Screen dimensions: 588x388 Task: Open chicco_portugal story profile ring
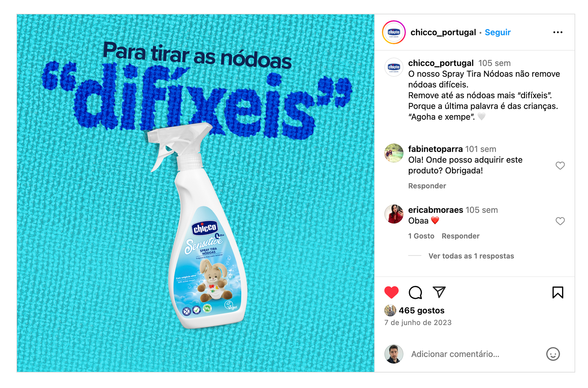(x=394, y=32)
